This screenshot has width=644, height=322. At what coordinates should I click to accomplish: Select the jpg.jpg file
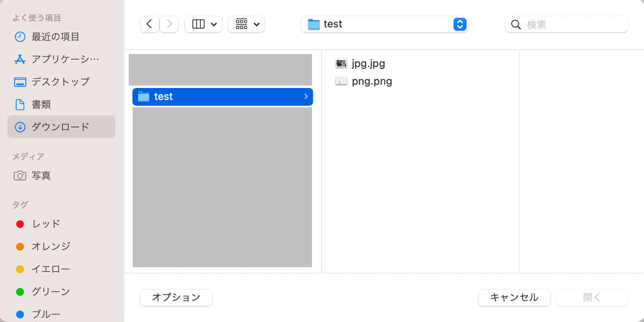(x=368, y=63)
